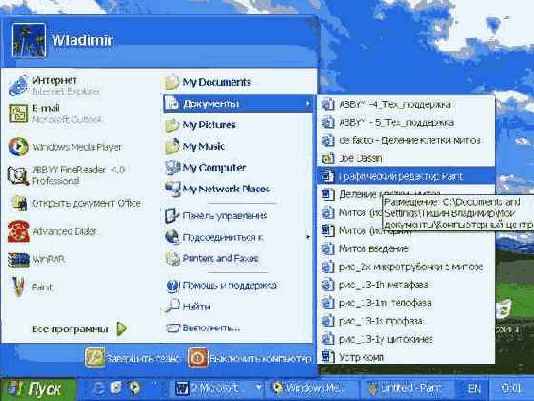Click the Пуск Start button
This screenshot has height=401, width=534.
click(37, 388)
